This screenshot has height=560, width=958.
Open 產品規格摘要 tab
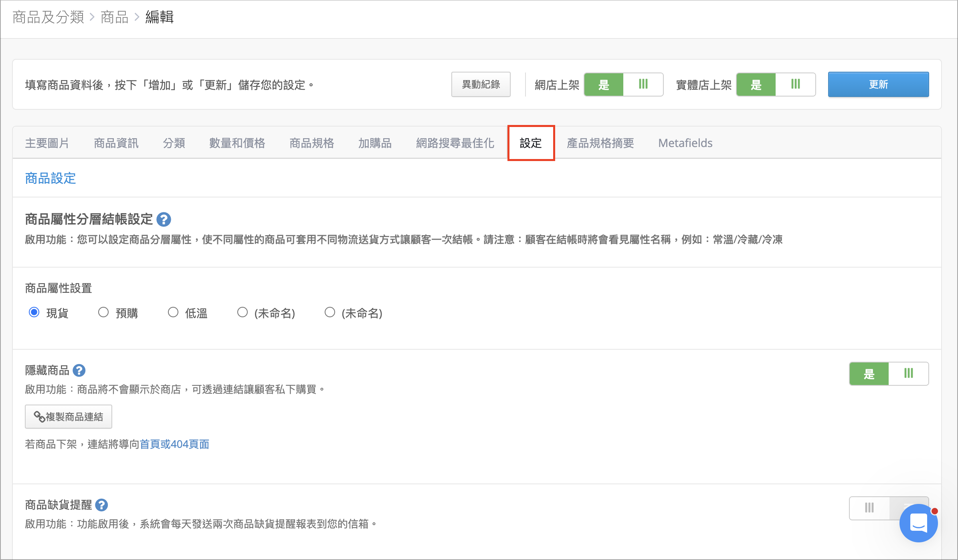coord(600,143)
